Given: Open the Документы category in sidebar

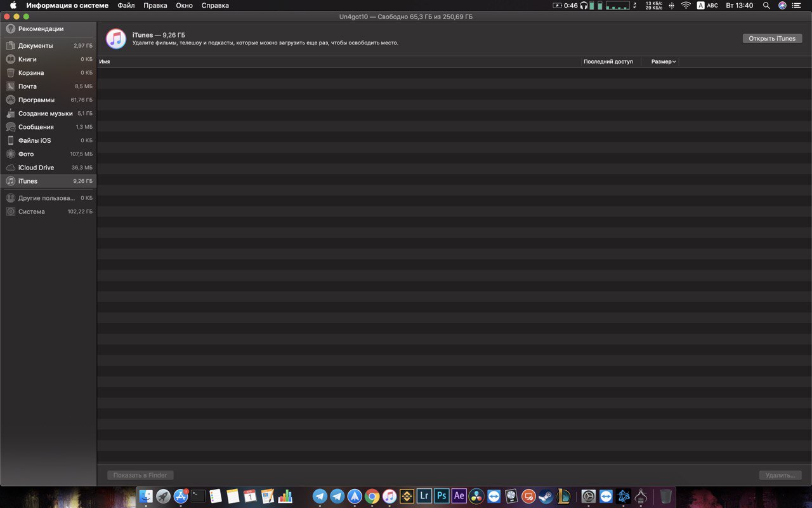Looking at the screenshot, I should coord(48,46).
